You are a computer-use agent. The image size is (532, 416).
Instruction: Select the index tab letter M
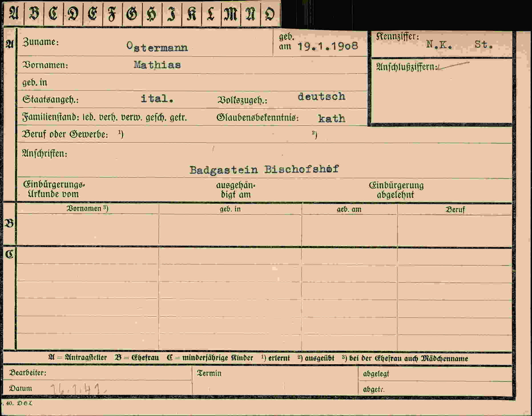point(231,13)
